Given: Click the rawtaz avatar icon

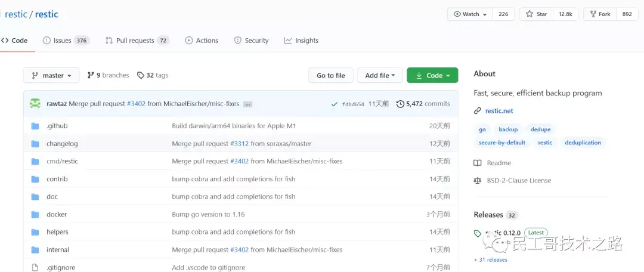Looking at the screenshot, I should [x=35, y=104].
